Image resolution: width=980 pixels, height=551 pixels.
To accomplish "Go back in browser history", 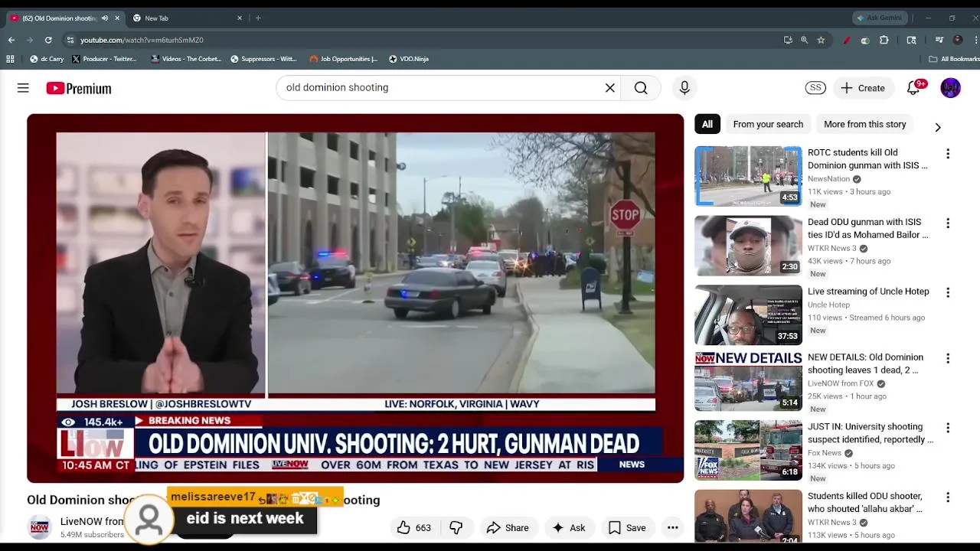I will tap(11, 40).
